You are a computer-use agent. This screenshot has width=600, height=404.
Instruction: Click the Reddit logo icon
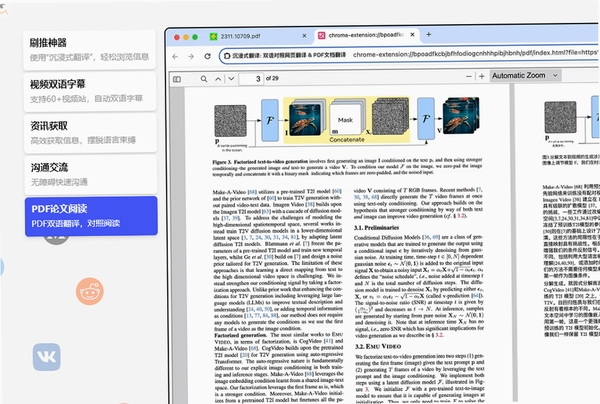coord(90,292)
